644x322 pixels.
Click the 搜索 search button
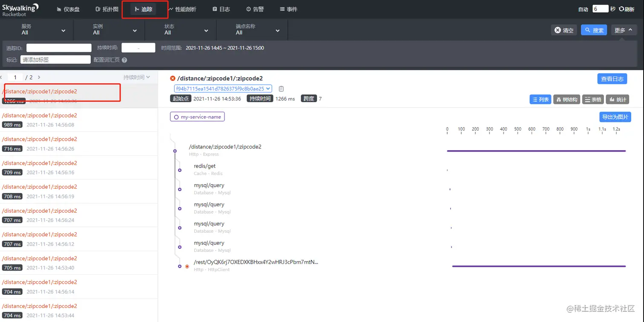point(593,30)
